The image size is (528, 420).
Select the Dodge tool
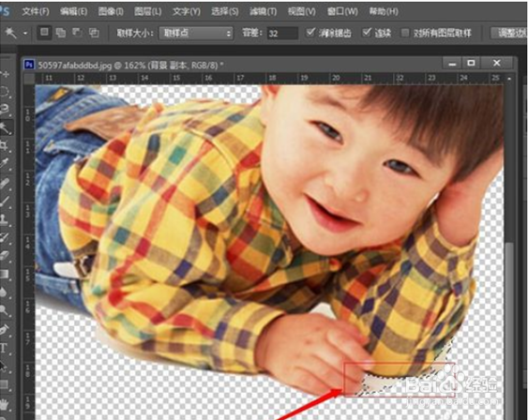5,310
